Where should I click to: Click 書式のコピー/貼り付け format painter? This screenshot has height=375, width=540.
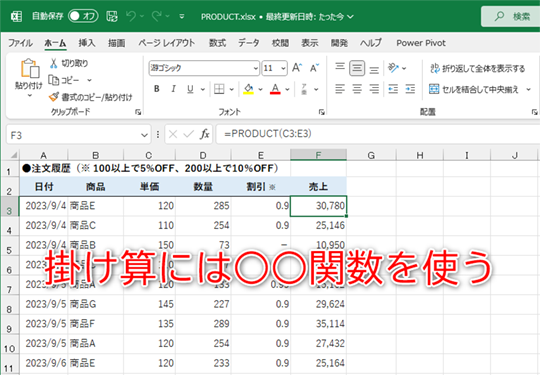click(x=91, y=97)
